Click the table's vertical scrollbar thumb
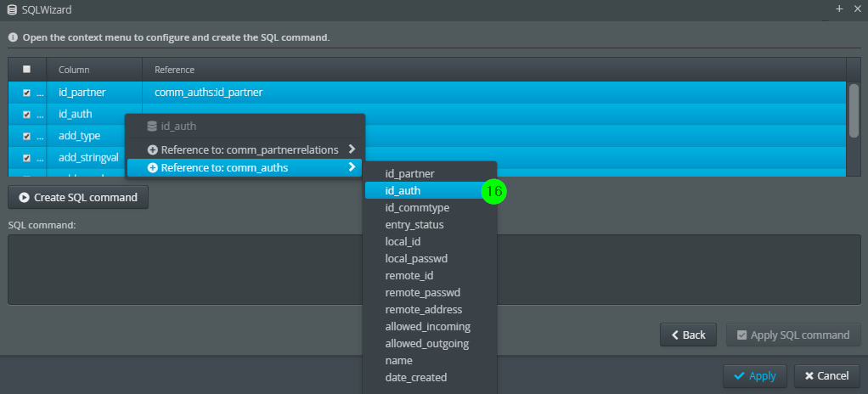Image resolution: width=868 pixels, height=394 pixels. pyautogui.click(x=854, y=110)
